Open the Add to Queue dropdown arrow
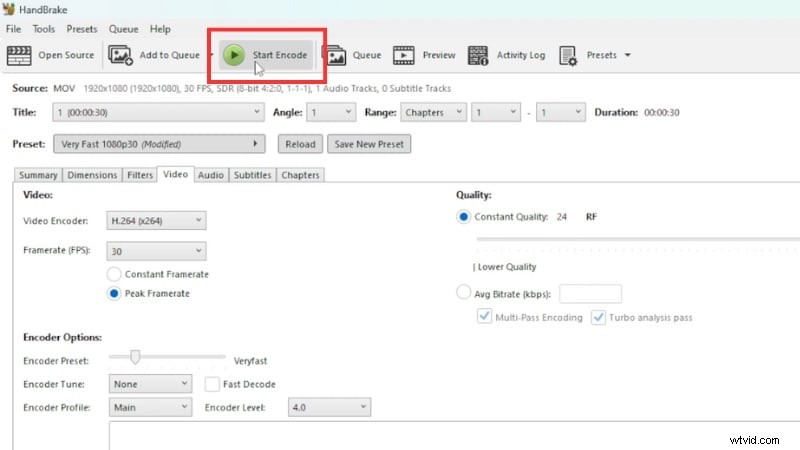Image resolution: width=800 pixels, height=450 pixels. pyautogui.click(x=211, y=55)
